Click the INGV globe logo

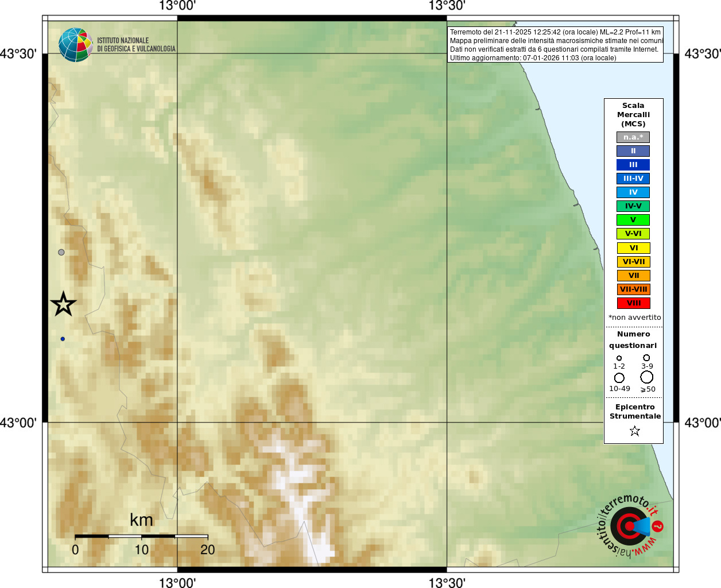[75, 45]
